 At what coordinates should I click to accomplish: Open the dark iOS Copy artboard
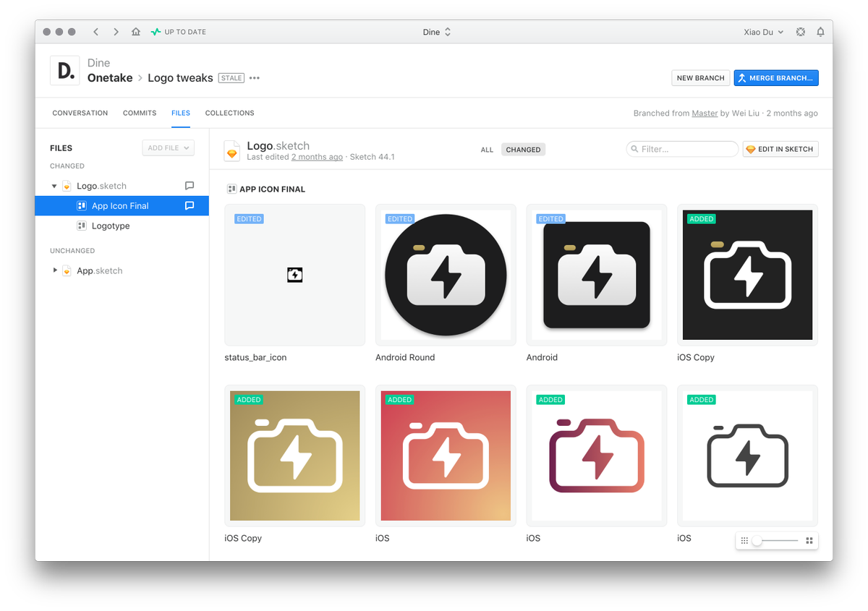[x=747, y=275]
